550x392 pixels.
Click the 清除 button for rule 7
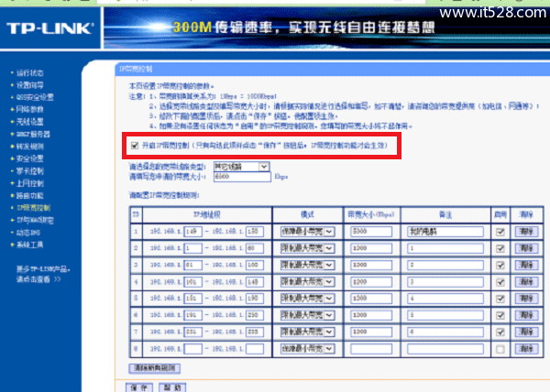pyautogui.click(x=526, y=332)
